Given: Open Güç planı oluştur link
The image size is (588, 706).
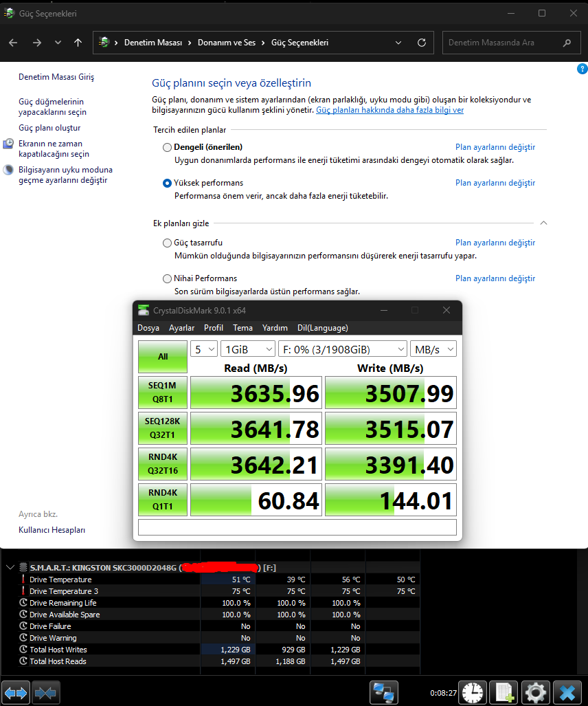Looking at the screenshot, I should 49,128.
